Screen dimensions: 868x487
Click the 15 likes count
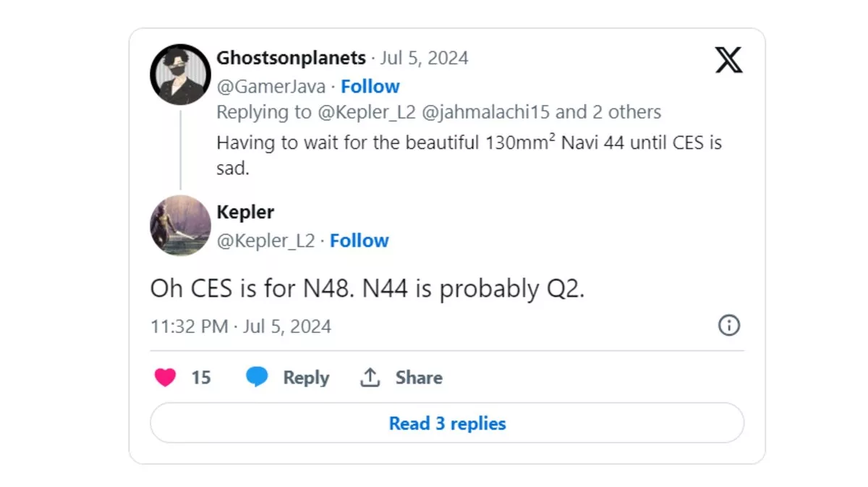click(201, 377)
